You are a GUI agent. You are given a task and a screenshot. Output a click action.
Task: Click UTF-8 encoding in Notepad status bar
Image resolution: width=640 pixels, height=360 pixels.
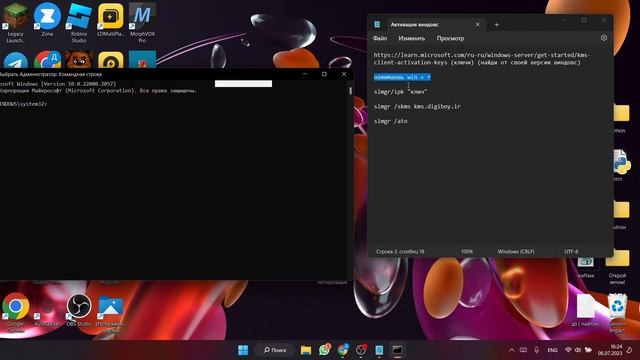(571, 251)
